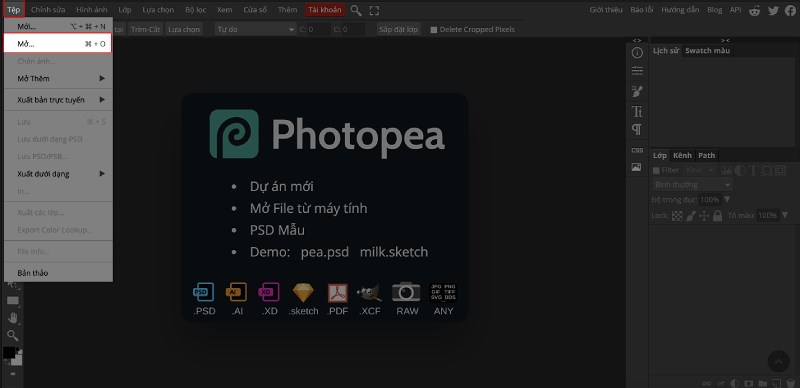
Task: Click the .PSD format icon
Action: [x=204, y=292]
